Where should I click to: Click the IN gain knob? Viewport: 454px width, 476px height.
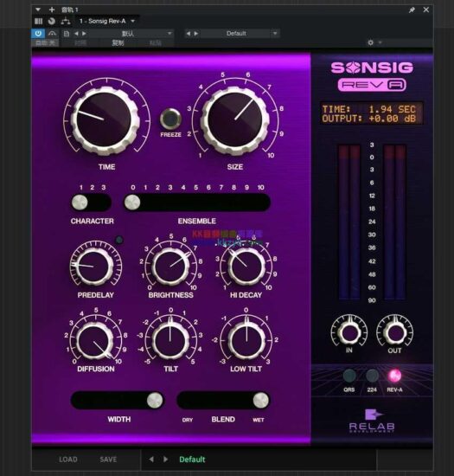[349, 332]
